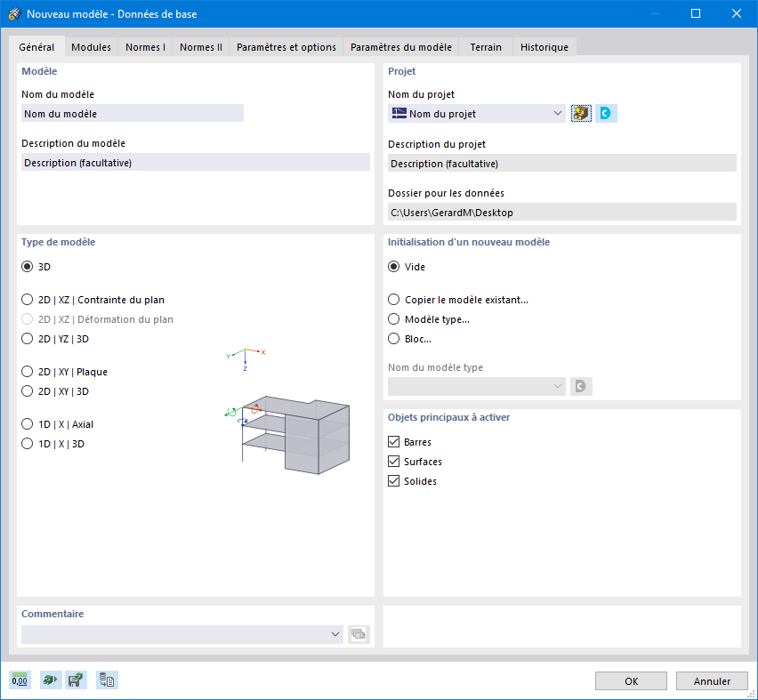This screenshot has height=700, width=758.
Task: Switch to the Normes I tab
Action: pos(146,47)
